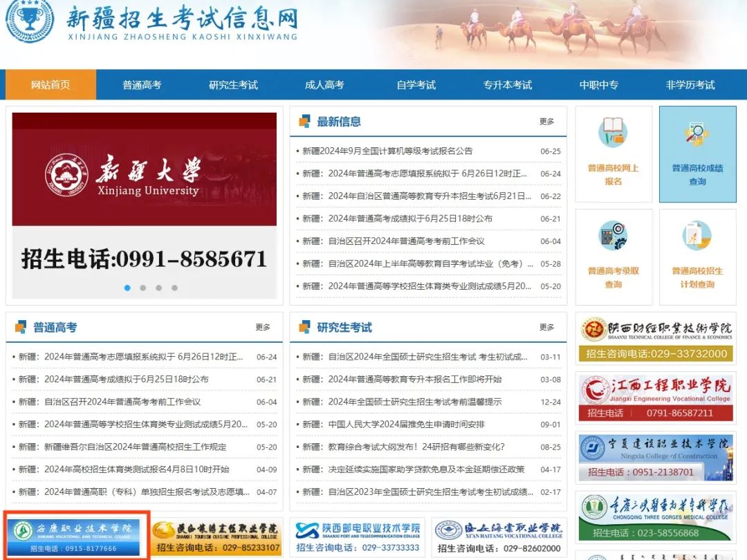Open the 普通高校招生计划查询 icon

pos(697,236)
